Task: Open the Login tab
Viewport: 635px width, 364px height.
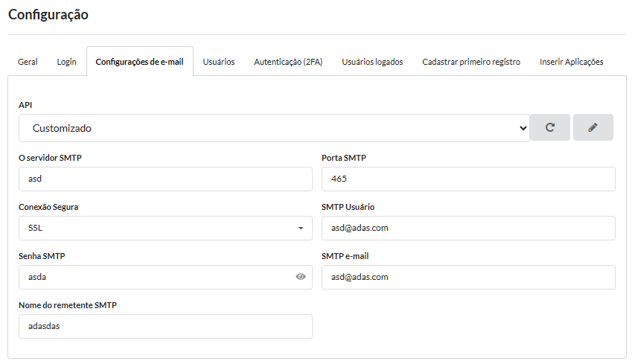Action: click(67, 62)
